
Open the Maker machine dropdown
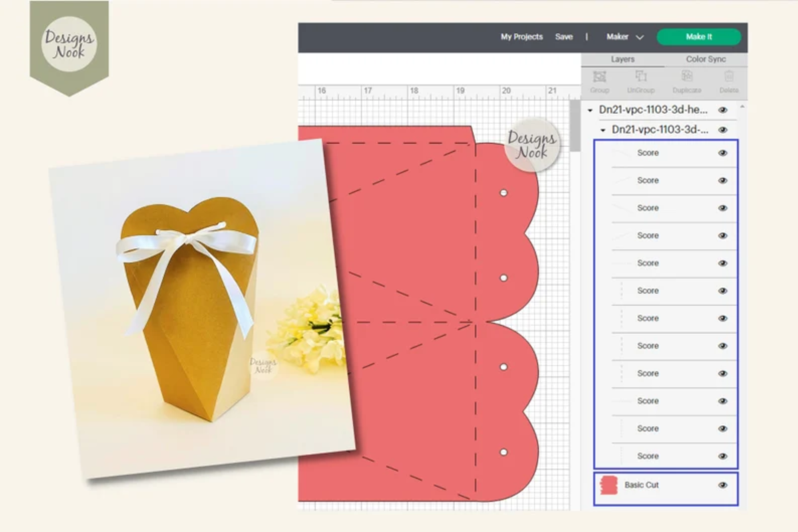coord(625,37)
